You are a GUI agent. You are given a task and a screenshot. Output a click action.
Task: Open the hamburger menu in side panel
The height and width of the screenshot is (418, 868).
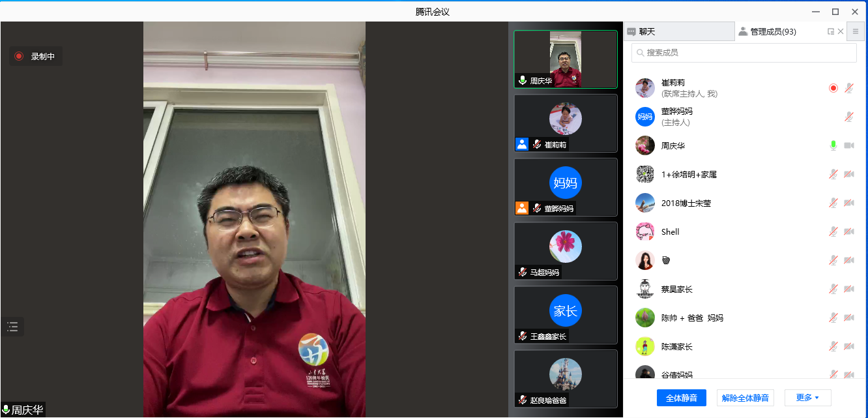[x=856, y=31]
